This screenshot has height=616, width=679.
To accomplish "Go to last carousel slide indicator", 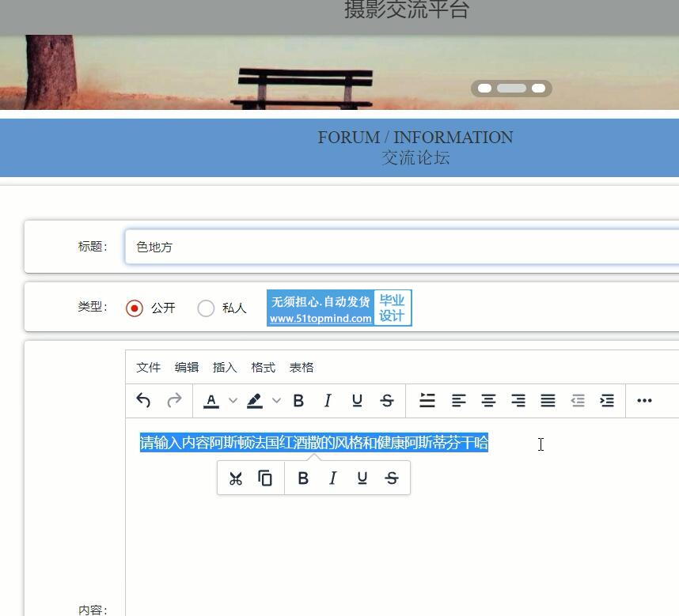I will click(538, 89).
